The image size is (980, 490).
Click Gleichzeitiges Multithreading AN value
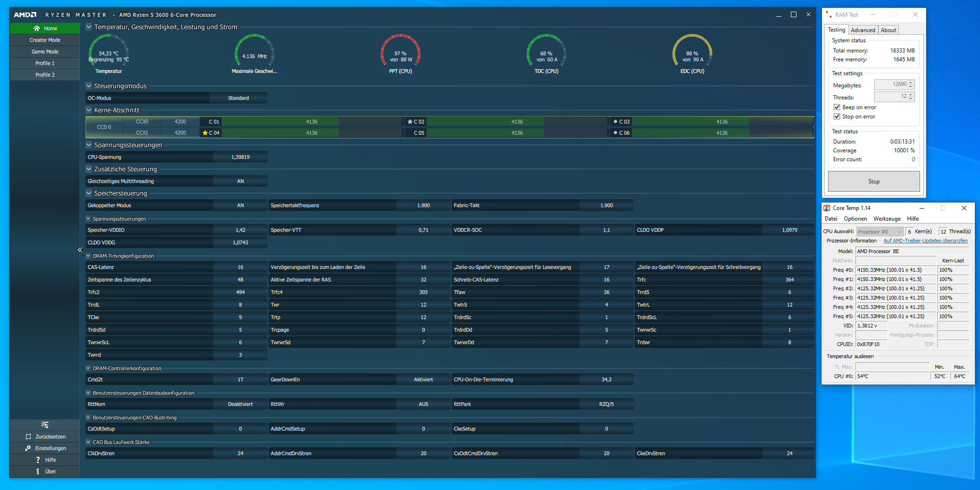240,181
